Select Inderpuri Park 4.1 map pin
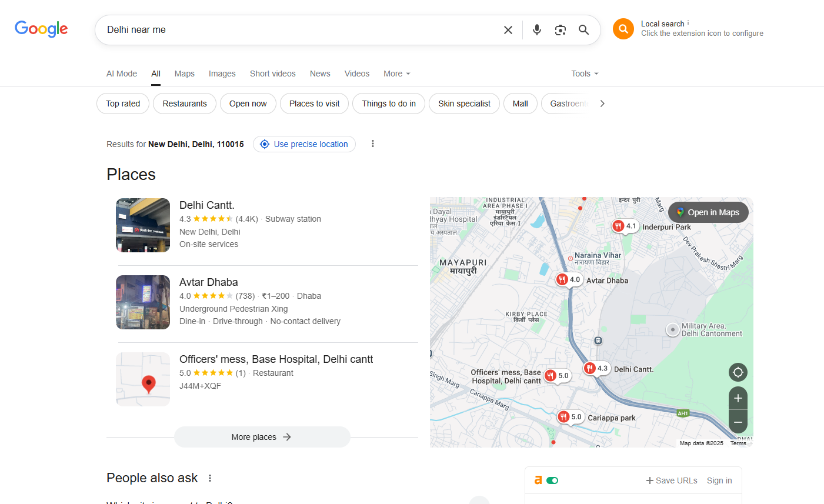The width and height of the screenshot is (824, 504). (x=625, y=226)
